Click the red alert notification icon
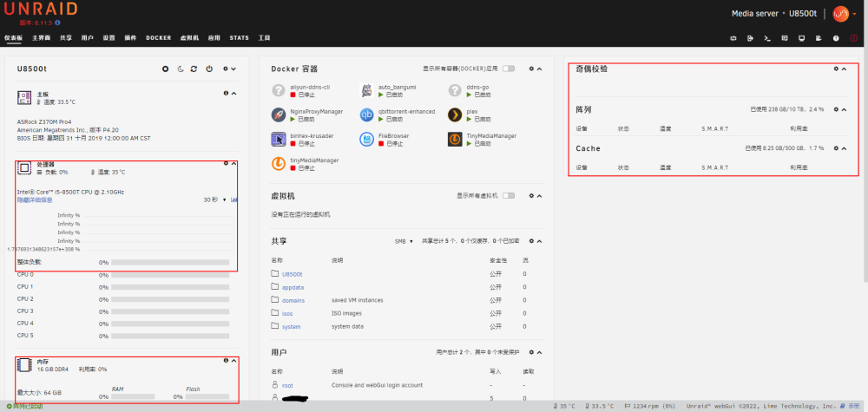The image size is (868, 412). coord(852,38)
